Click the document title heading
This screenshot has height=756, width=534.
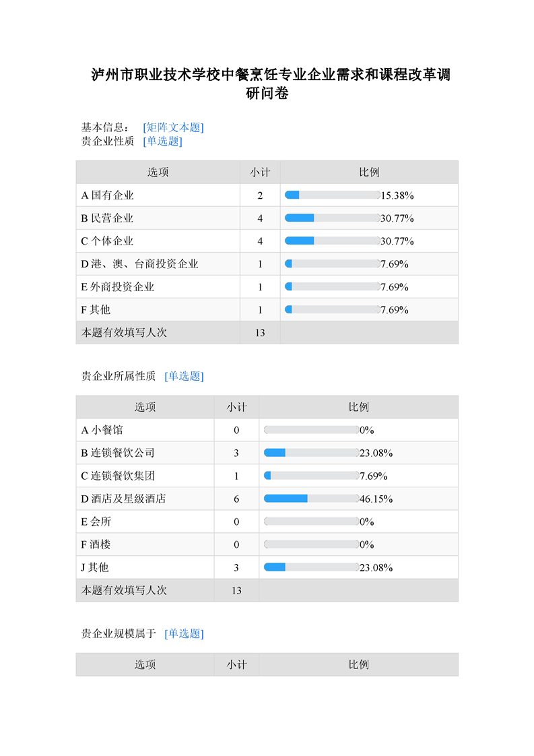point(271,84)
